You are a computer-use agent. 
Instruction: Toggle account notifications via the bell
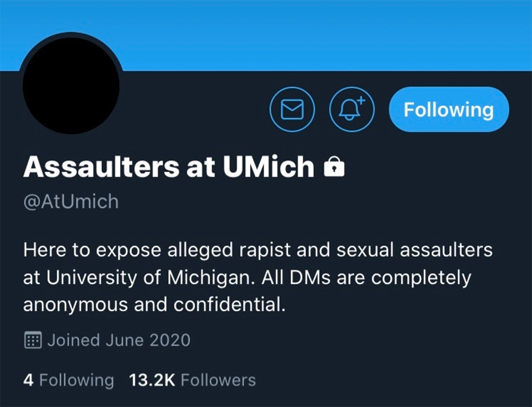point(351,110)
